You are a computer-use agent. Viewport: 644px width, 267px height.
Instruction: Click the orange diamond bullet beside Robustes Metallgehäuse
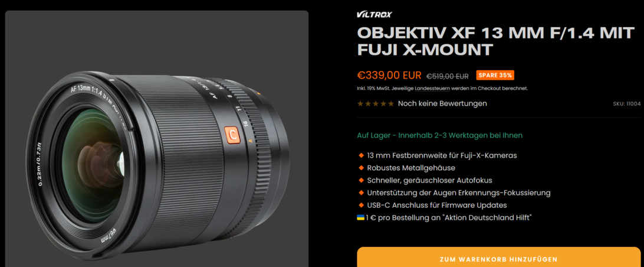pos(361,168)
